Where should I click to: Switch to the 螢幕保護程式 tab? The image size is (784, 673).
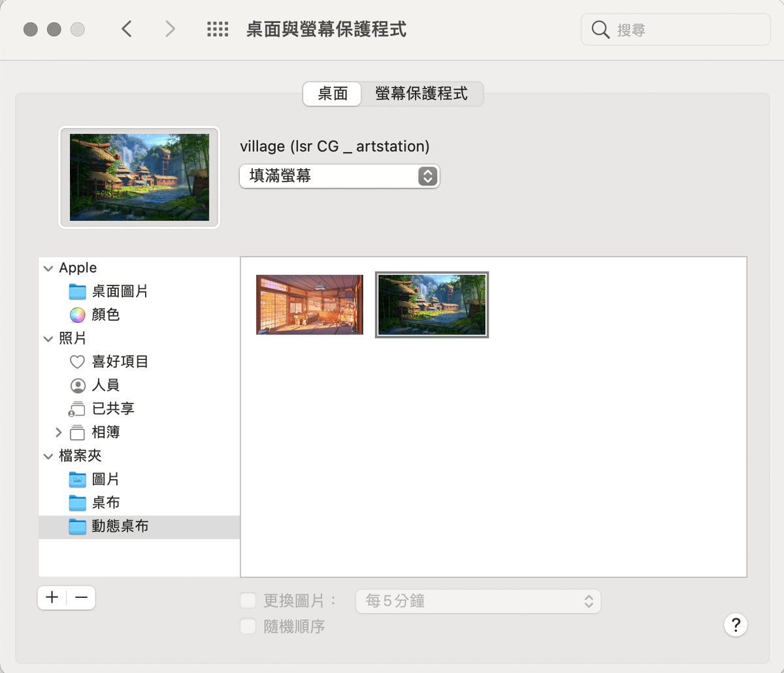[x=422, y=93]
